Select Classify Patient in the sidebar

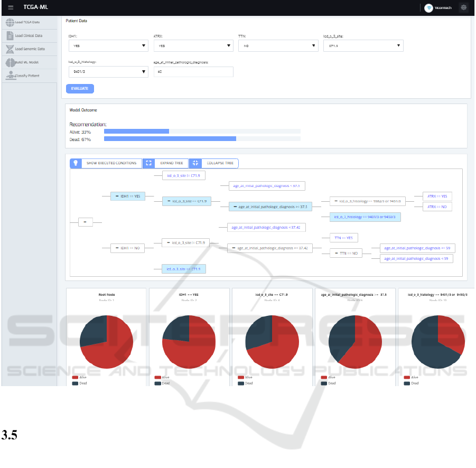click(26, 76)
